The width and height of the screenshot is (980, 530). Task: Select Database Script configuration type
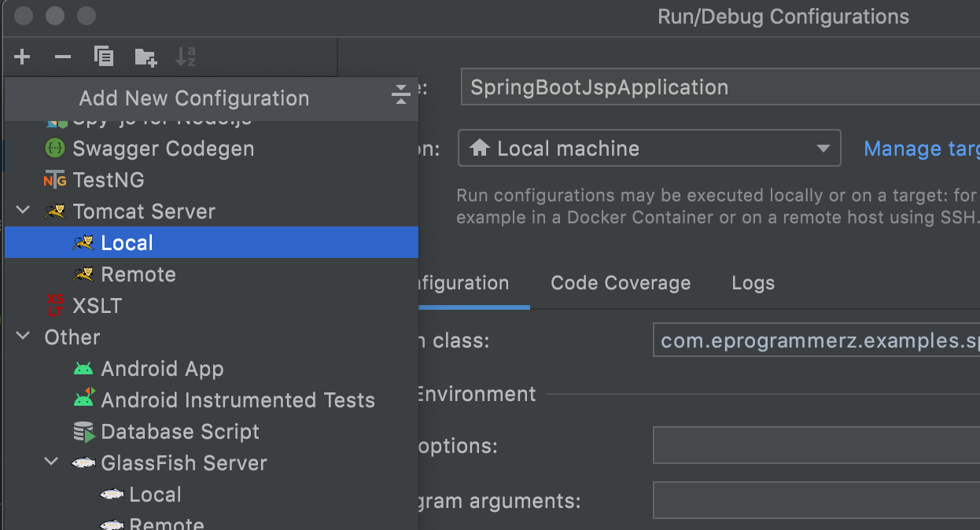[212, 432]
